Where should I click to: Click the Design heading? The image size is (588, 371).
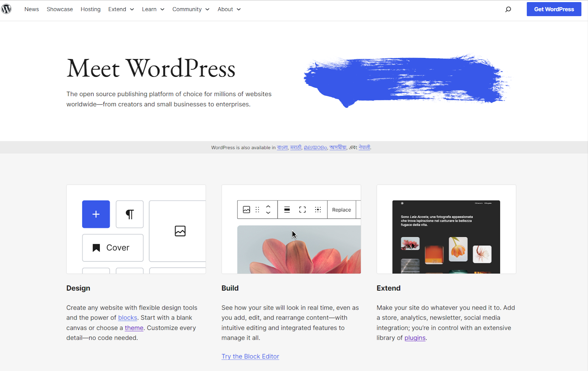pyautogui.click(x=78, y=288)
